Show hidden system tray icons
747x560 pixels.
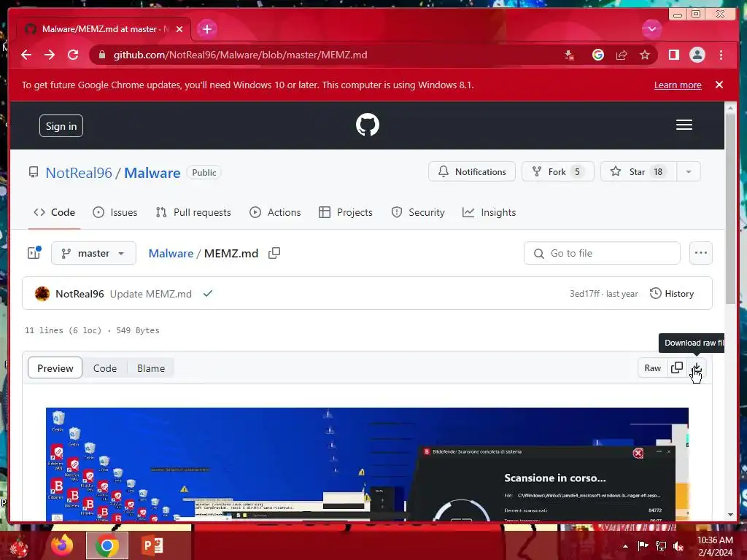[625, 546]
